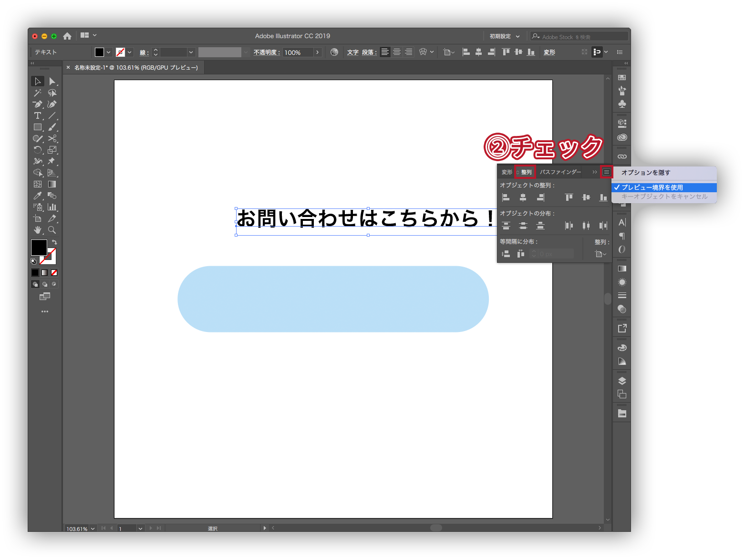
Task: Enable Draw Normal mode
Action: (35, 284)
